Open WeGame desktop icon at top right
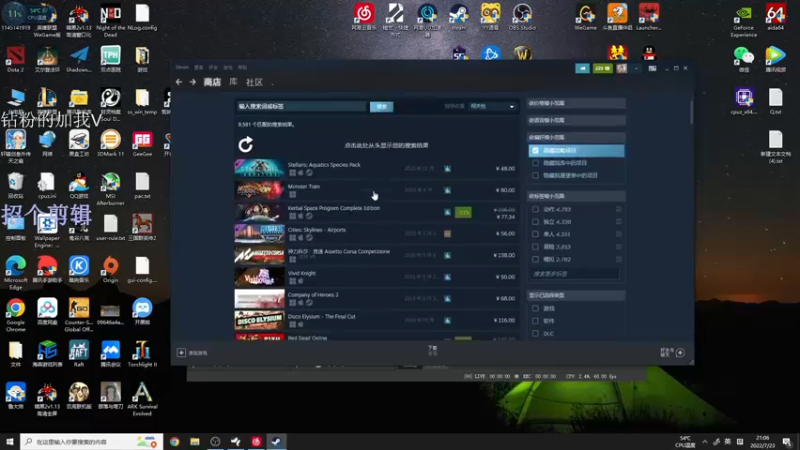Viewport: 800px width, 450px height. pos(585,17)
